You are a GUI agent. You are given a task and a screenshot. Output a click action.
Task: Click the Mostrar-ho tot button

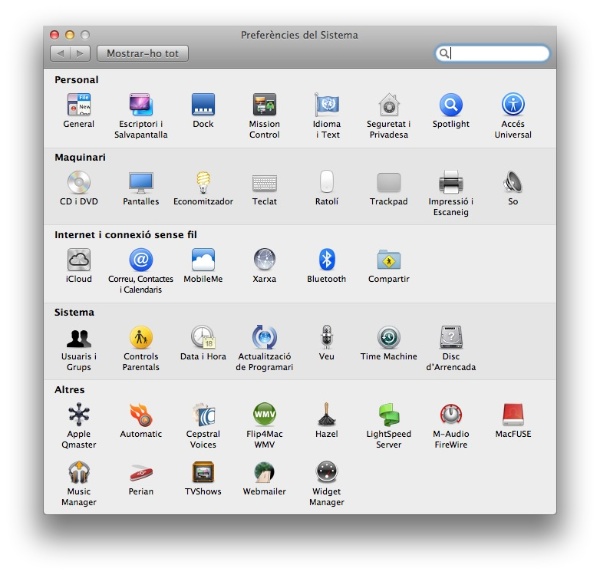143,53
